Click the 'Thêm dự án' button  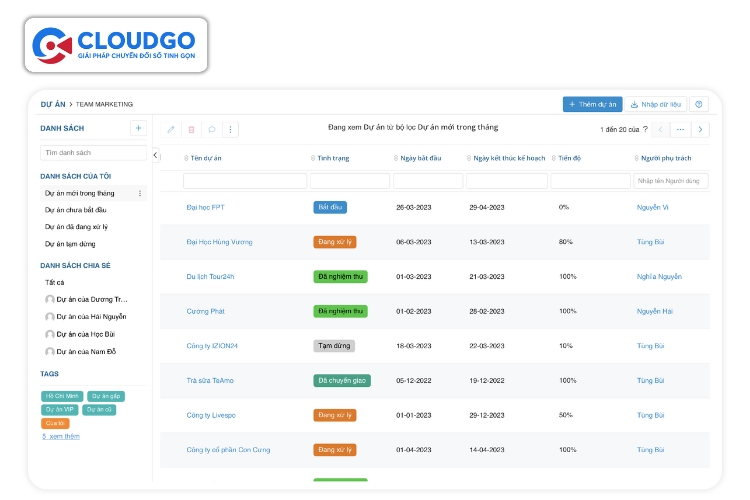coord(593,104)
